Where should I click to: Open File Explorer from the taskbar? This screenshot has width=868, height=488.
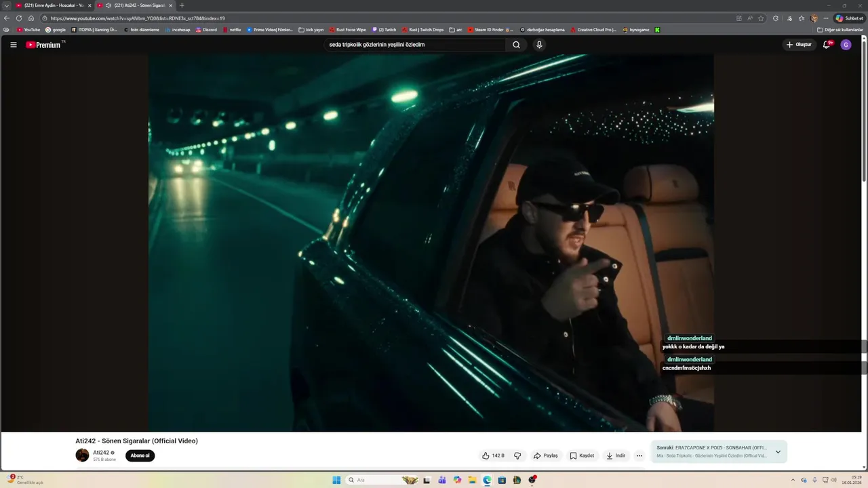click(x=472, y=480)
